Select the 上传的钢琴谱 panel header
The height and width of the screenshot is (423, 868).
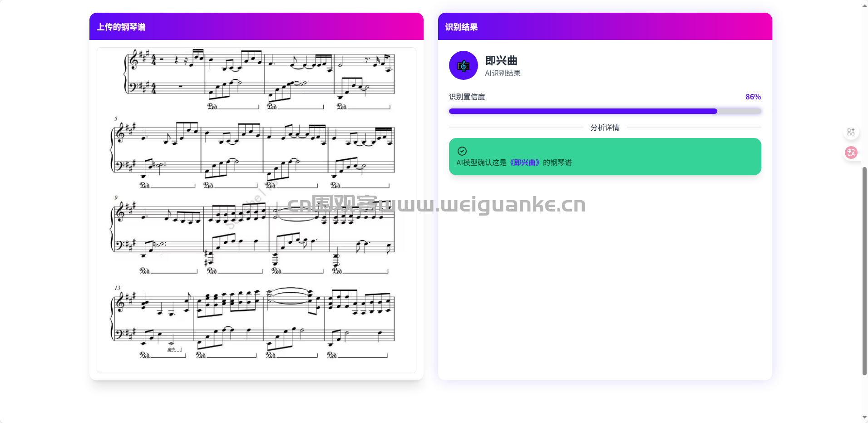[x=256, y=26]
